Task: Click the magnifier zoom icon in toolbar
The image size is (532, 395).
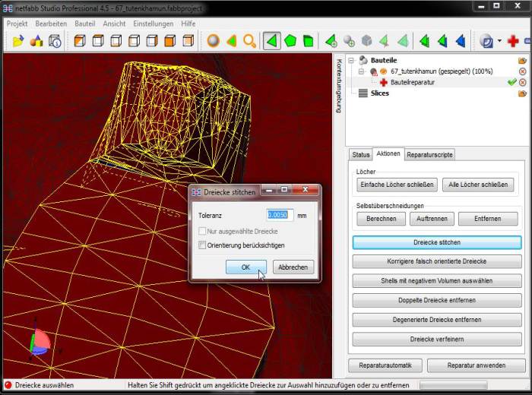Action: 249,41
